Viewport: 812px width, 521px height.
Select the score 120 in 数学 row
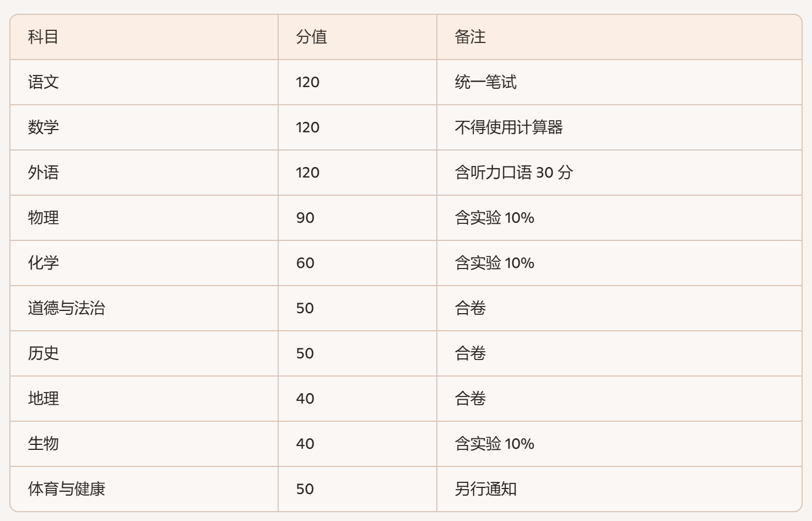coord(307,127)
